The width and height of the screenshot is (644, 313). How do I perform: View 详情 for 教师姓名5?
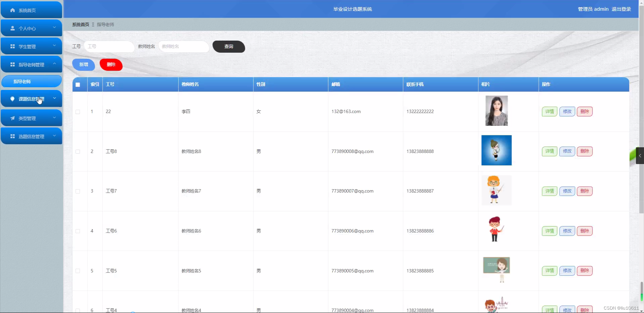tap(549, 271)
